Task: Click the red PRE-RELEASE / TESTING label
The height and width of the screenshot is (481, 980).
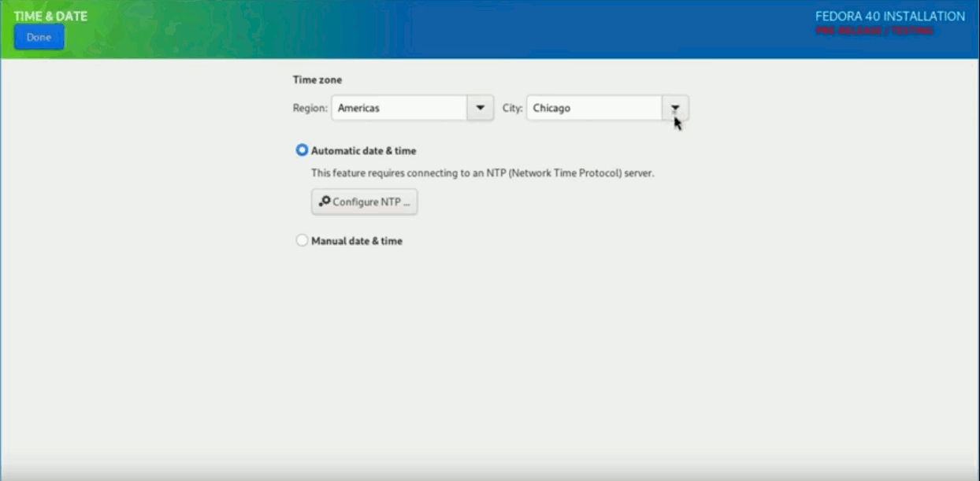Action: pos(874,31)
